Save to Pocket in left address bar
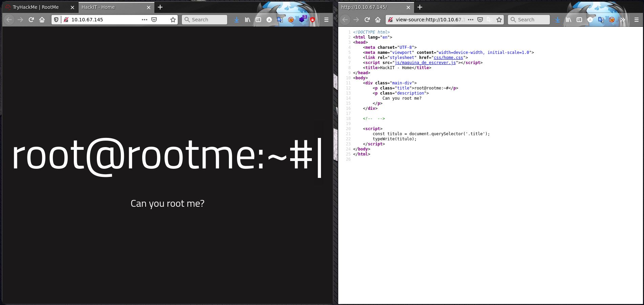The height and width of the screenshot is (305, 644). (x=154, y=20)
